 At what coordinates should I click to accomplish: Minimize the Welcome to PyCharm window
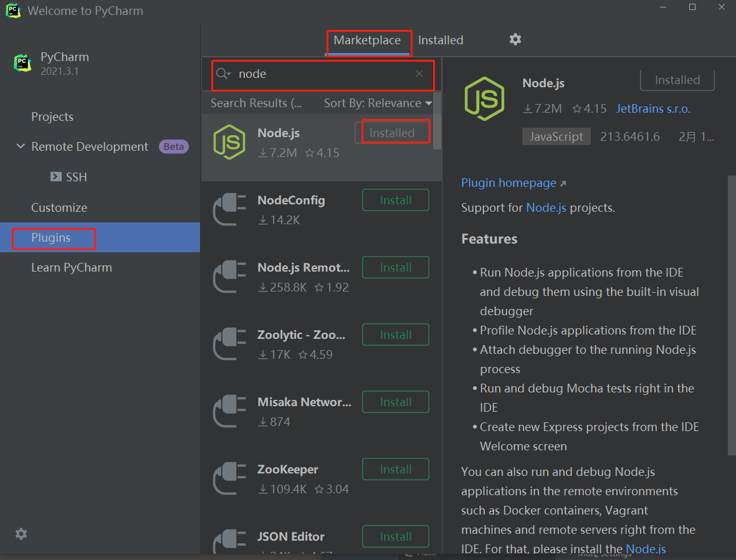pyautogui.click(x=663, y=7)
